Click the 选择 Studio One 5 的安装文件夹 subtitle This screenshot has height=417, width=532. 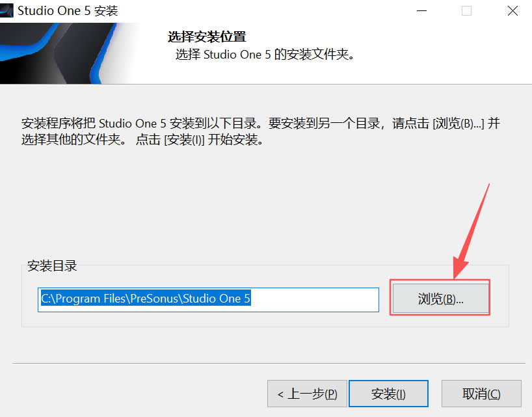tap(265, 54)
